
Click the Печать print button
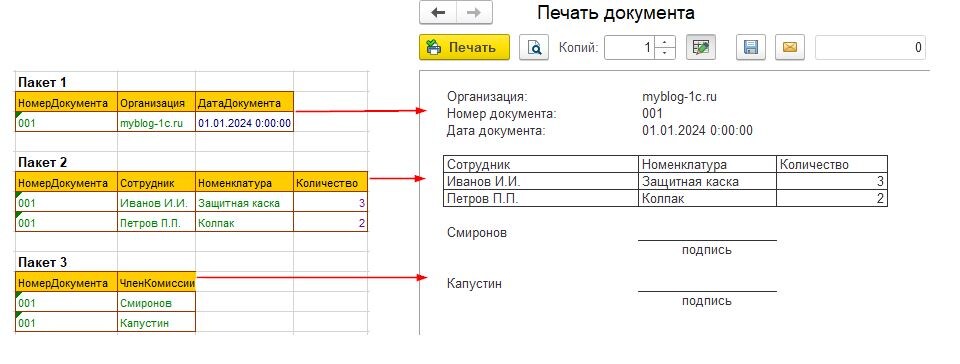coord(464,47)
